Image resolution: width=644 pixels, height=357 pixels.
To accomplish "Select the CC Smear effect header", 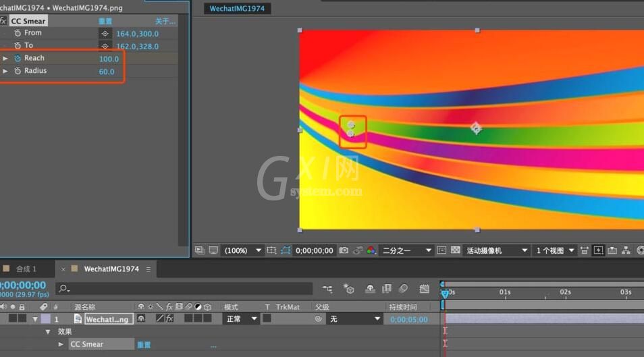I will 28,21.
